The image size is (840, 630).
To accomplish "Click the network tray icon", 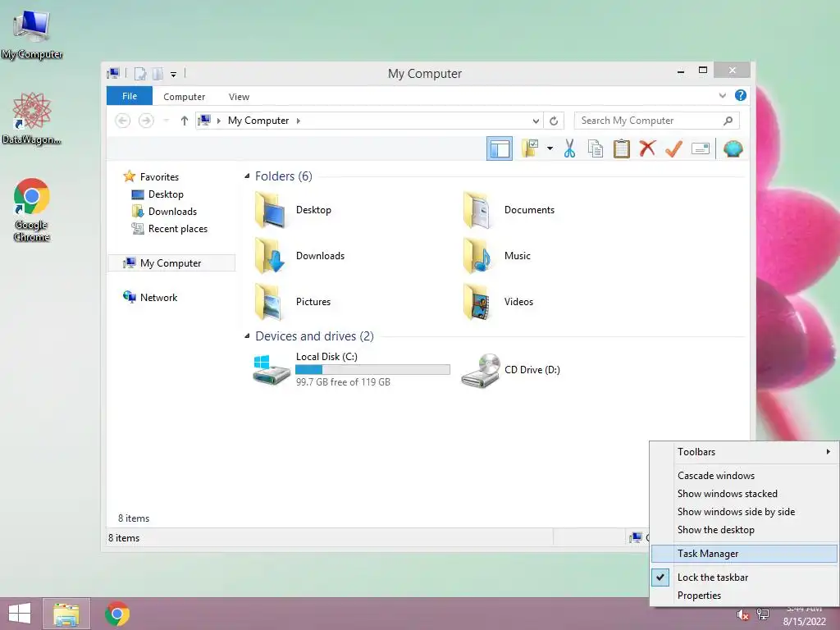I will click(762, 614).
